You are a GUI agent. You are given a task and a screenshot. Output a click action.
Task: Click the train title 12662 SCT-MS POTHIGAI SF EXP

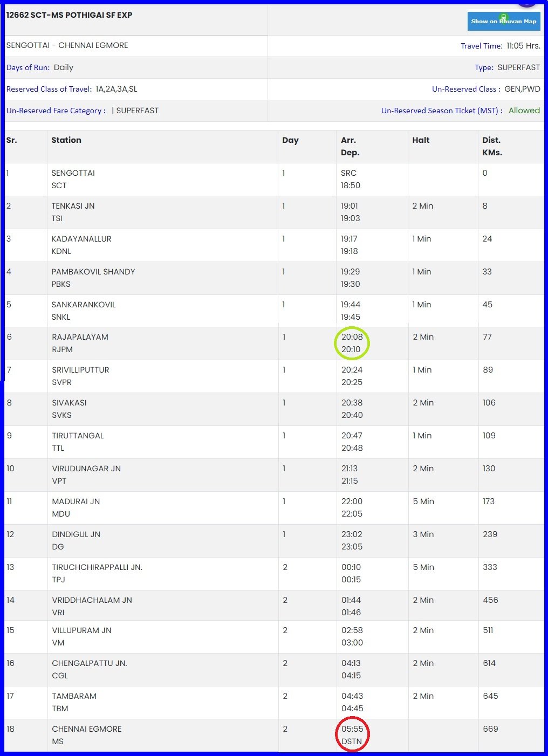[69, 15]
